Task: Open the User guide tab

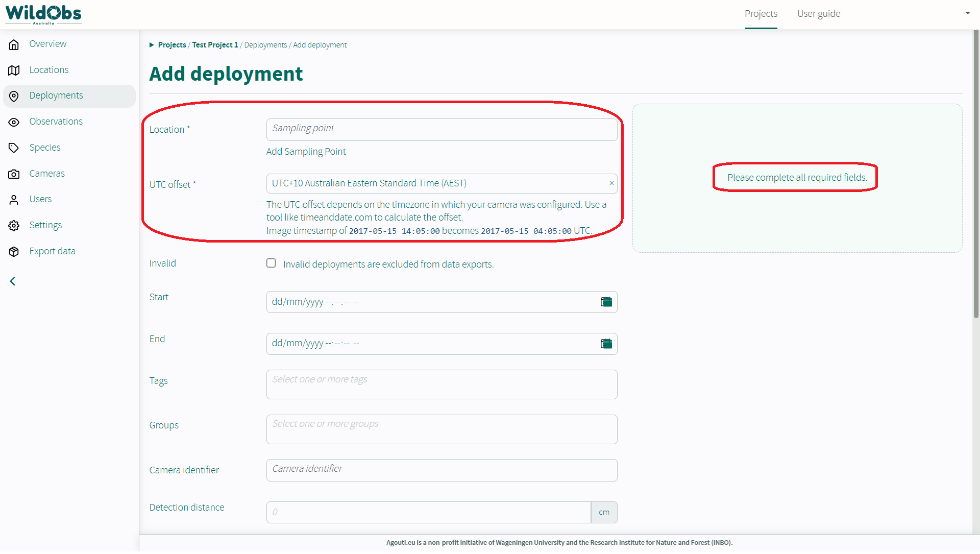Action: [818, 14]
